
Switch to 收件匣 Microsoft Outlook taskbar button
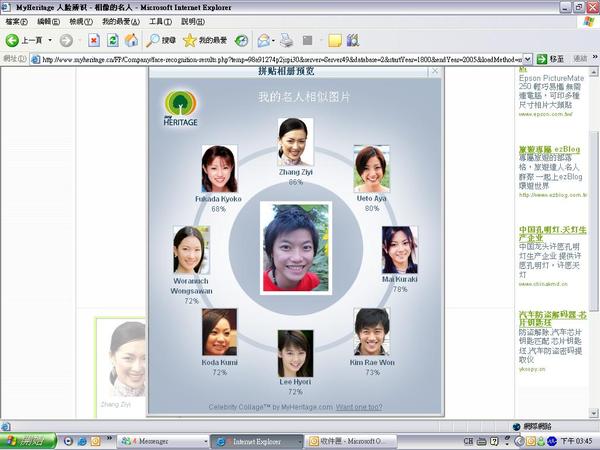(x=352, y=442)
